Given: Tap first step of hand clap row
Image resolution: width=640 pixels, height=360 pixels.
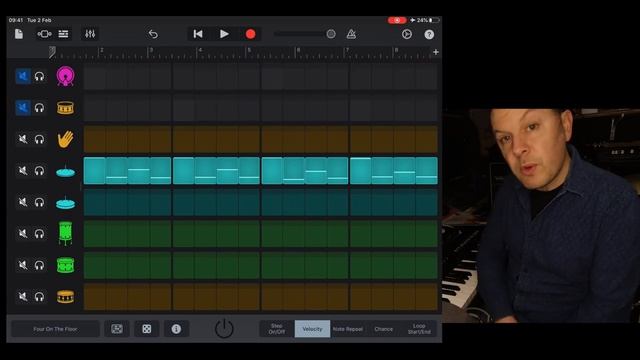Looking at the screenshot, I should coord(95,139).
